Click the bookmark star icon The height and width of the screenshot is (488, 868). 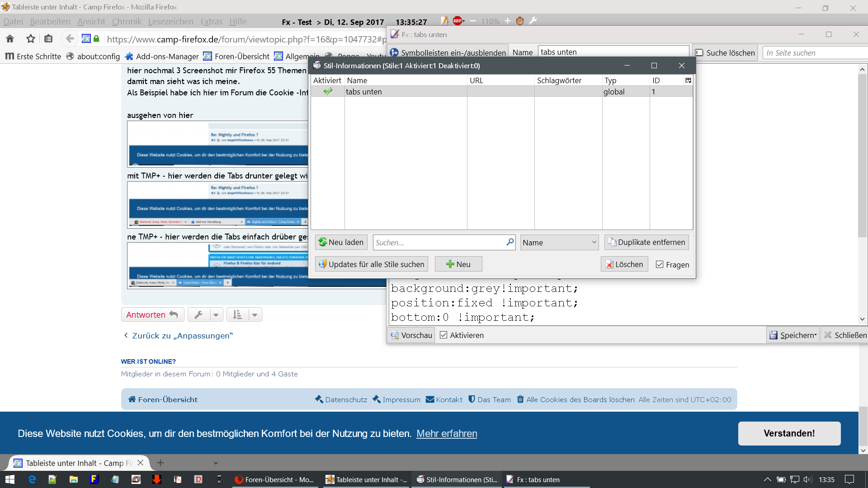pos(30,39)
